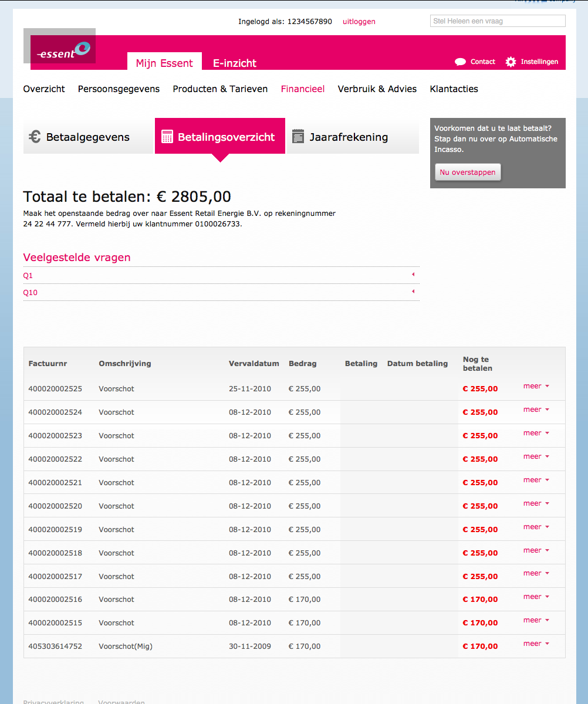The width and height of the screenshot is (588, 704).
Task: Focus the 'Stel Heleen een vraag' field
Action: click(x=497, y=21)
